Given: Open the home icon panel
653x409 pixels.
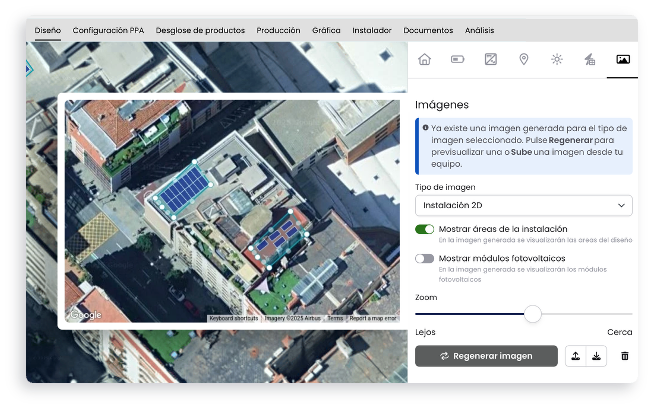Looking at the screenshot, I should click(x=424, y=60).
